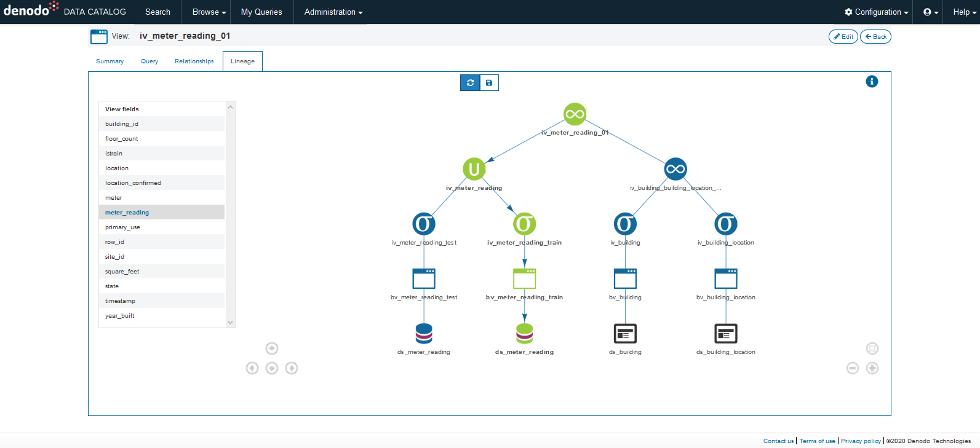This screenshot has width=980, height=448.
Task: Select the iv_meter_reading union node
Action: click(x=474, y=169)
